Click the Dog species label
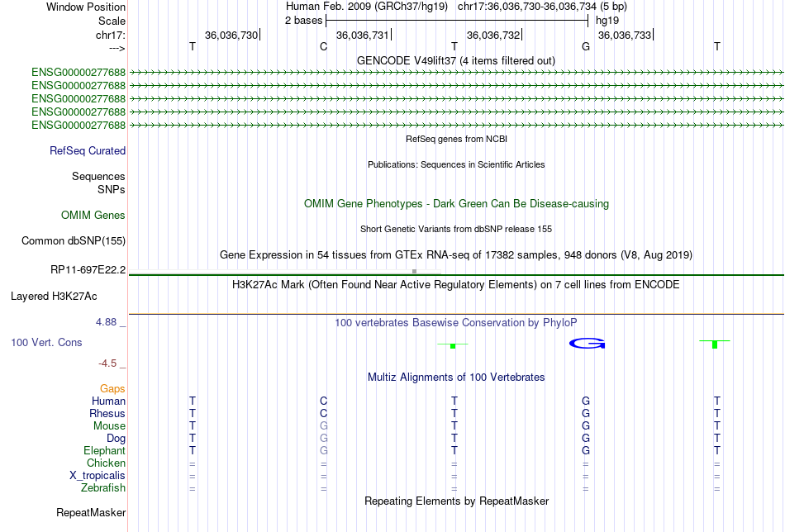 [x=117, y=439]
